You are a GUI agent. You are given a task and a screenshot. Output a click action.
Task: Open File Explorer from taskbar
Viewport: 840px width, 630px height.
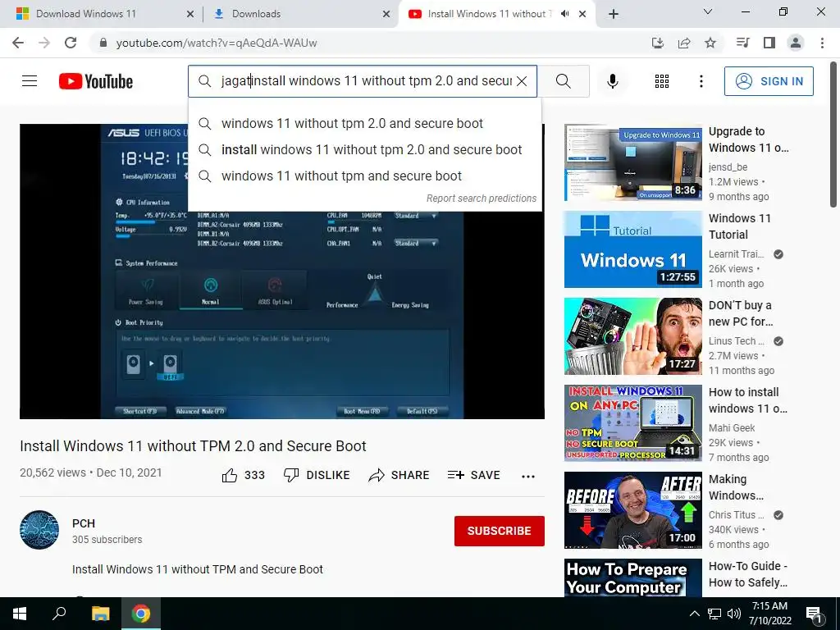pos(100,614)
